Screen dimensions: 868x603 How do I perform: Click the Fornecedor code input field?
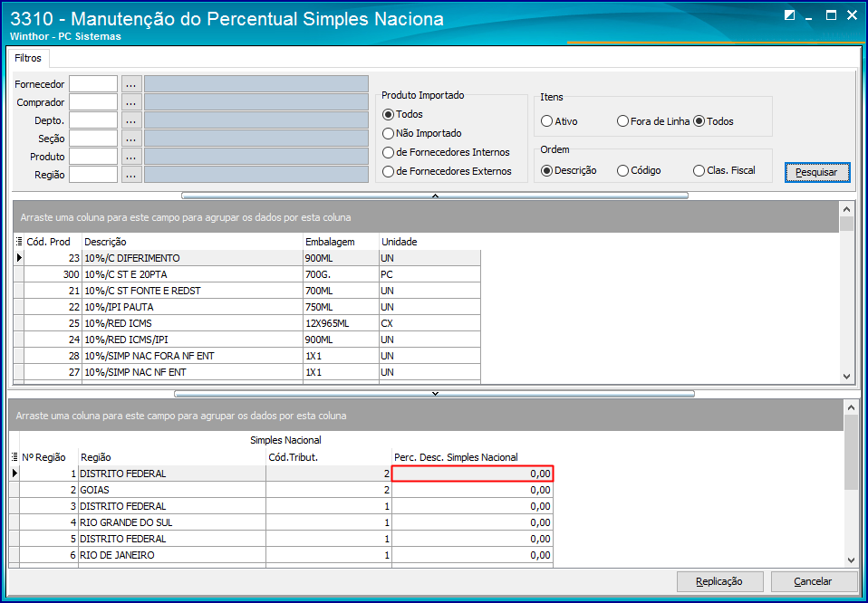tap(93, 84)
